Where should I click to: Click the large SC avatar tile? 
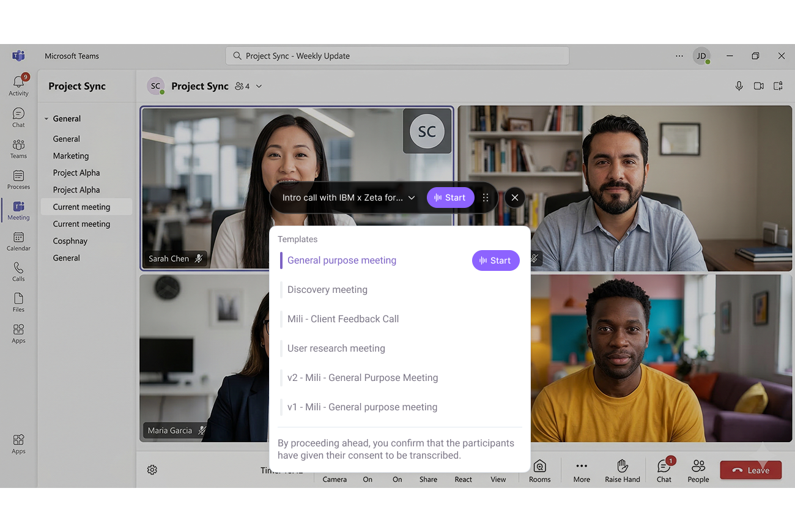pos(427,131)
